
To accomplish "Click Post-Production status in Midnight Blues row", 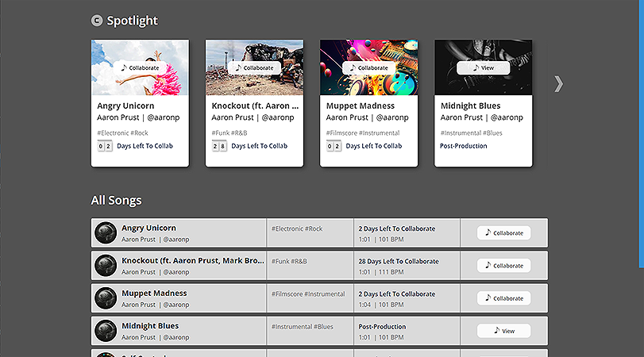I will point(382,327).
